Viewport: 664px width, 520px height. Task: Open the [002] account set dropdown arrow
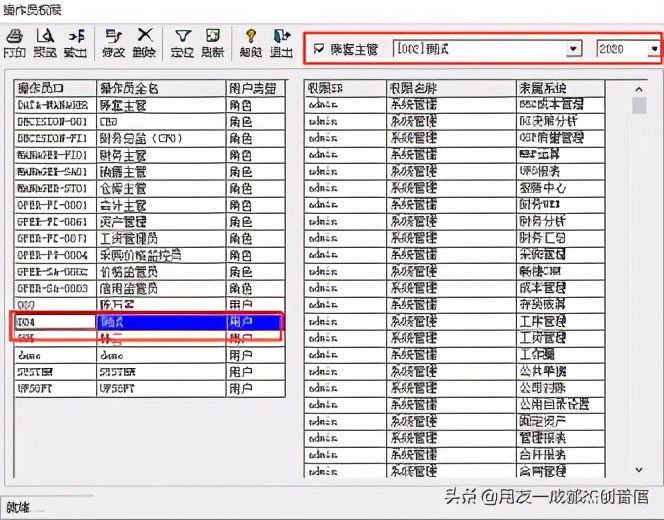(573, 49)
